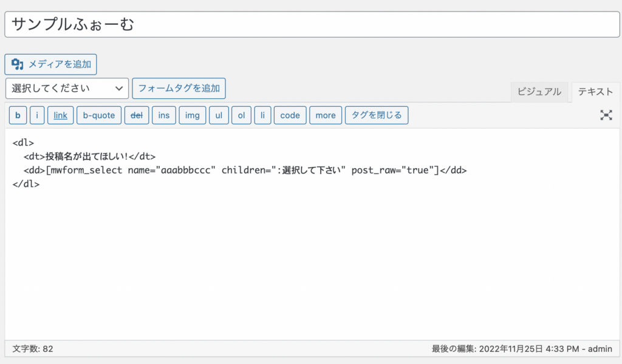Switch to the テキスト editor tab
The width and height of the screenshot is (622, 364).
pyautogui.click(x=595, y=92)
